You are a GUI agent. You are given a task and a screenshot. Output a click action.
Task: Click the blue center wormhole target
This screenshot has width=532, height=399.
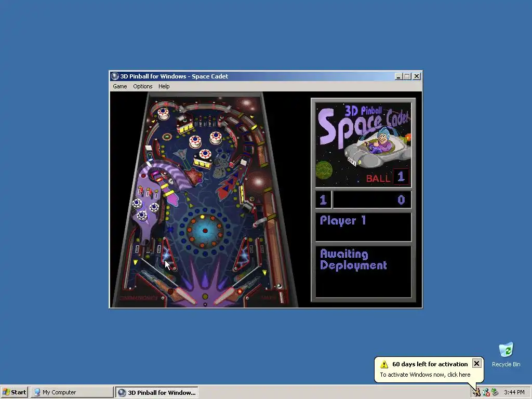pos(205,231)
